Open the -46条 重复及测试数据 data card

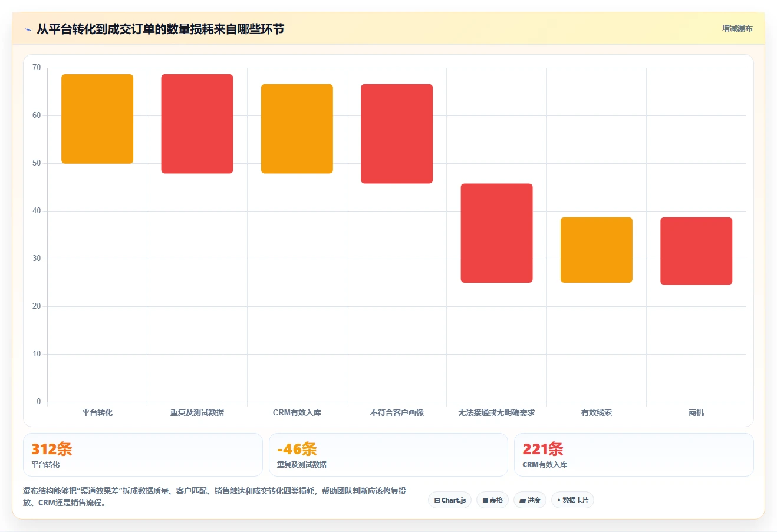click(x=388, y=455)
